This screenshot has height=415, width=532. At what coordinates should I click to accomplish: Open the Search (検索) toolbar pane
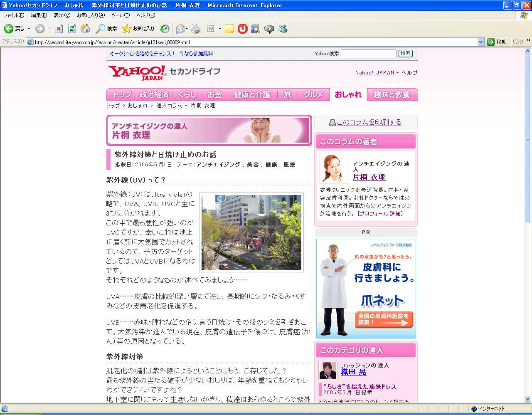pyautogui.click(x=106, y=29)
